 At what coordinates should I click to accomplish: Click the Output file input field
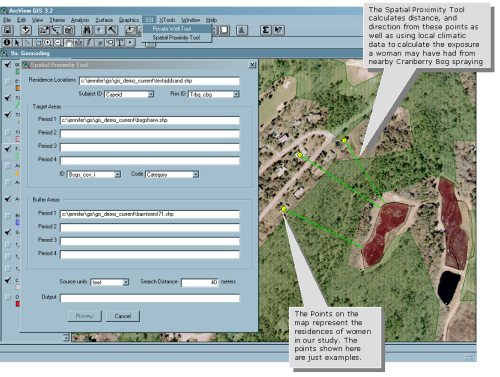[150, 298]
